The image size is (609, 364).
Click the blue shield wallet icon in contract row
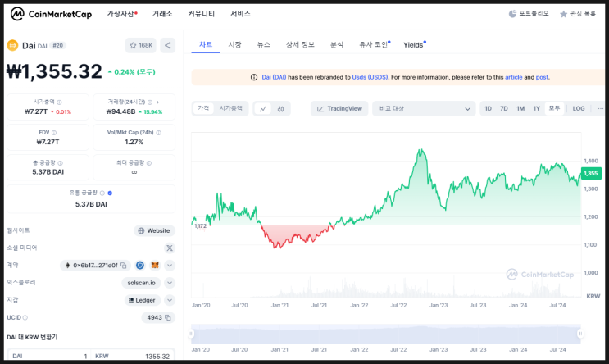pos(140,266)
